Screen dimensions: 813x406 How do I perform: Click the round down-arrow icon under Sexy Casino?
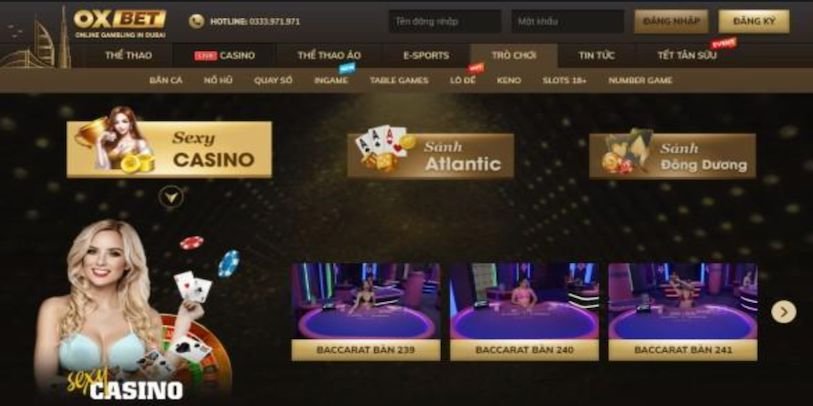point(171,197)
